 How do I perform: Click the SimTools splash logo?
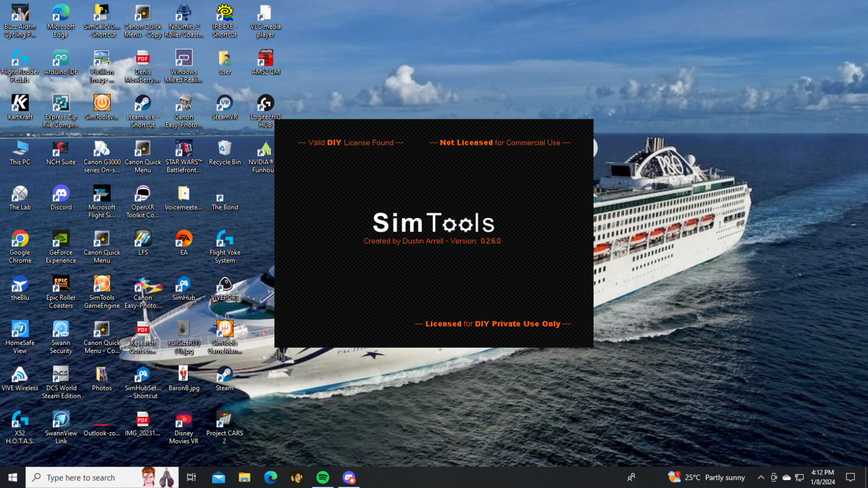[433, 223]
